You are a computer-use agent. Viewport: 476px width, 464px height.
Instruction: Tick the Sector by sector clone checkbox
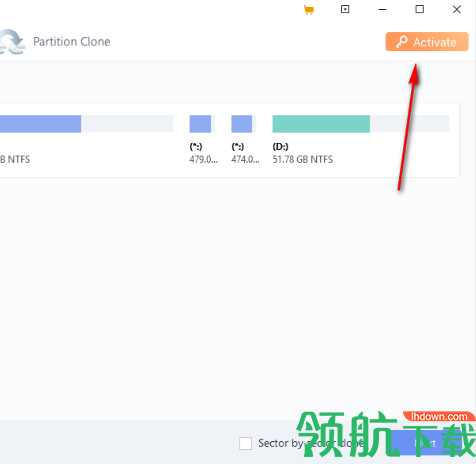(245, 444)
